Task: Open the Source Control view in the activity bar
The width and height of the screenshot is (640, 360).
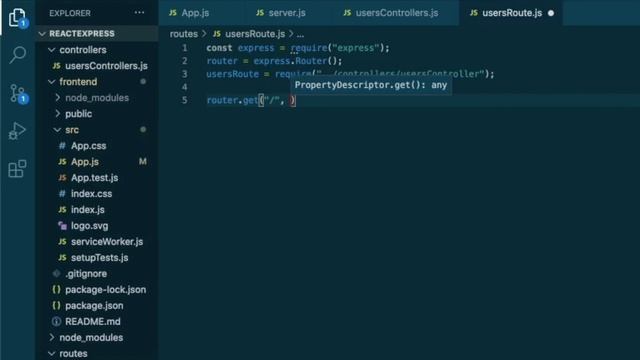Action: tap(18, 93)
